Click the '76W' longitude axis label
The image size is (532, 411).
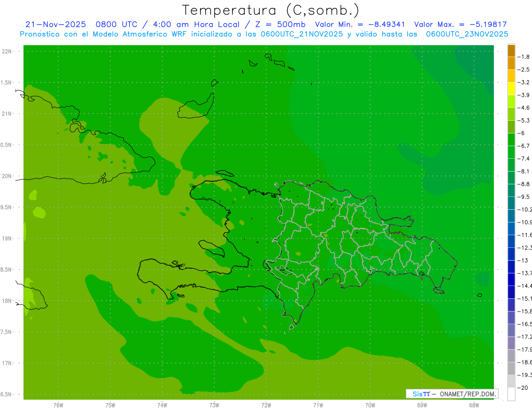[58, 405]
